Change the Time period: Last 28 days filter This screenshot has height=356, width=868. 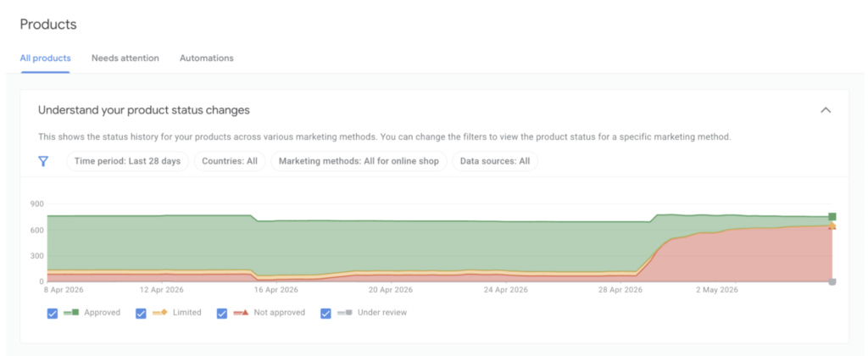(x=127, y=161)
